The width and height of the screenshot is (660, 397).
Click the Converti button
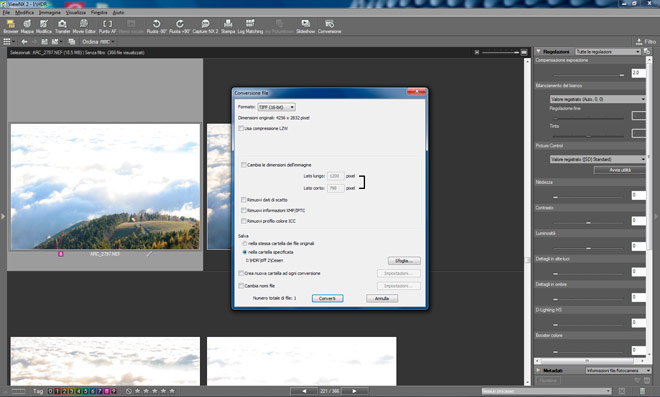(327, 298)
